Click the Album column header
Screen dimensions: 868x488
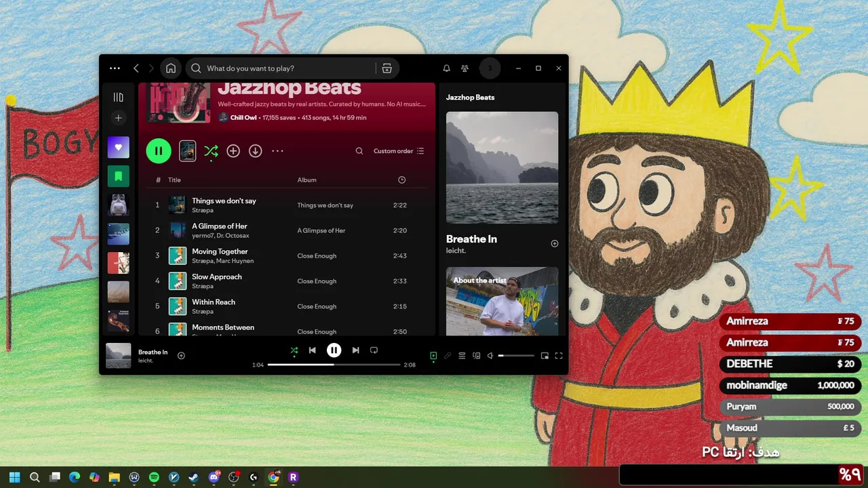coord(307,180)
